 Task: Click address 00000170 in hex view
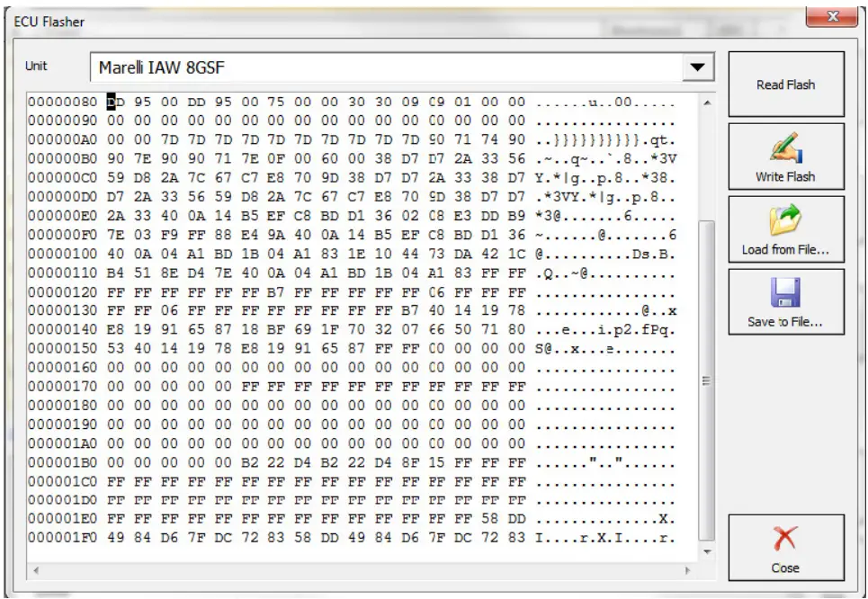(x=63, y=387)
